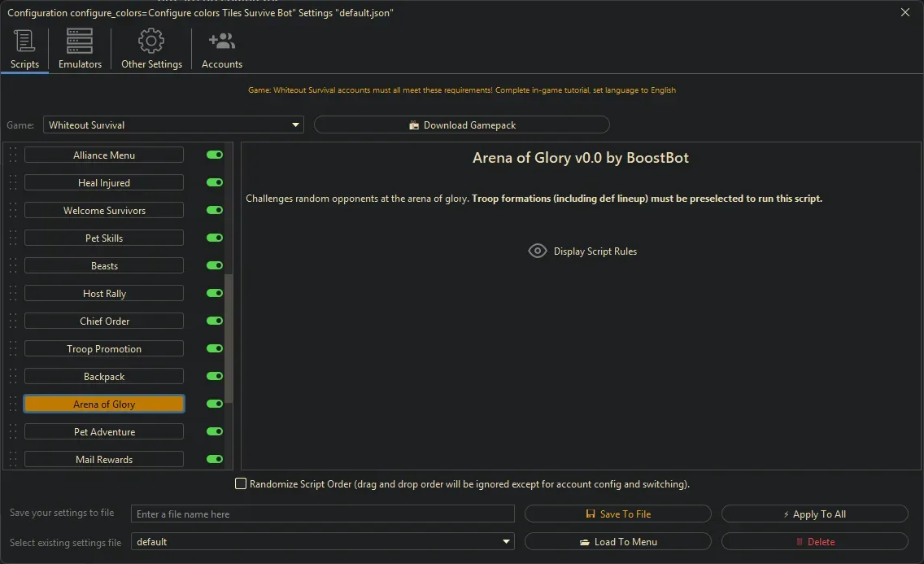Turn off the Backpack script toggle
Viewport: 924px width, 564px height.
pyautogui.click(x=215, y=377)
